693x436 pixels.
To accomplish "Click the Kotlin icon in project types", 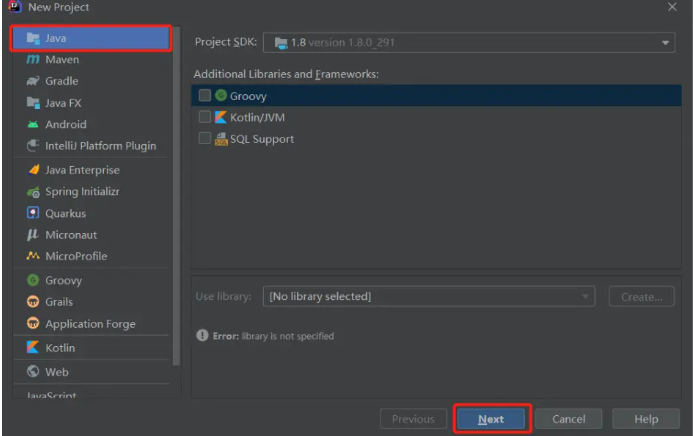I will [x=33, y=347].
